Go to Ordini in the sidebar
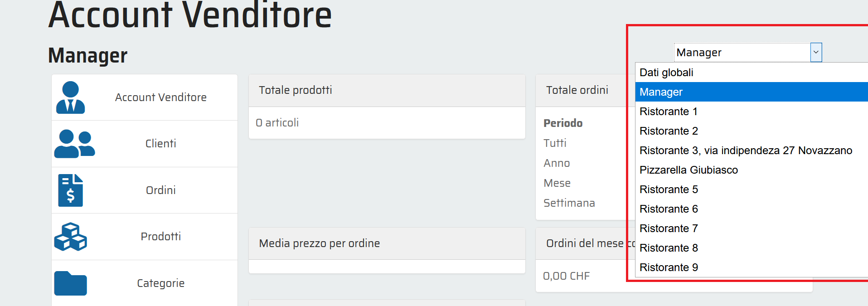Screen dimensions: 868x306 [x=160, y=190]
